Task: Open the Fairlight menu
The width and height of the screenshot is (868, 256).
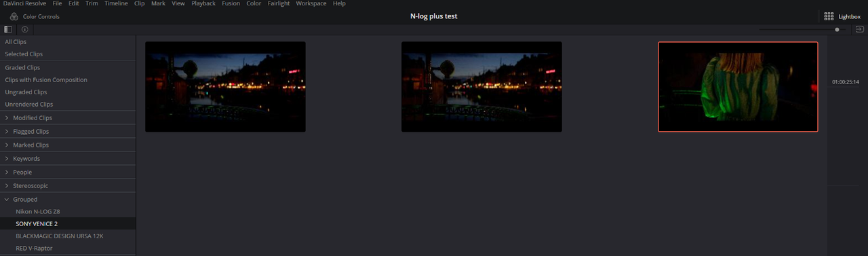Action: tap(279, 3)
